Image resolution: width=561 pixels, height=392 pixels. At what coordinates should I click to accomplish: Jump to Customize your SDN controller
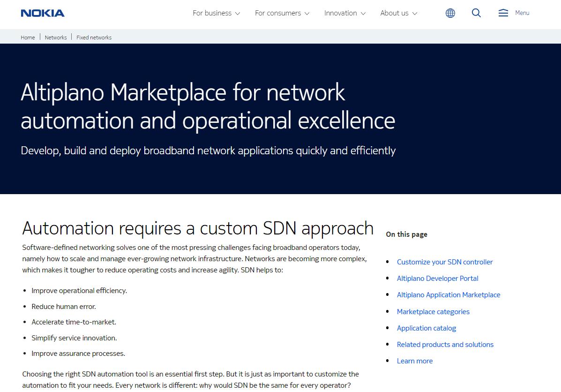pos(444,262)
